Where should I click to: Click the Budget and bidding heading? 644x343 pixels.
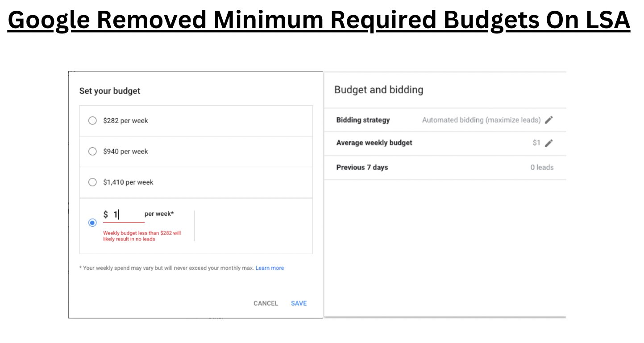(378, 89)
